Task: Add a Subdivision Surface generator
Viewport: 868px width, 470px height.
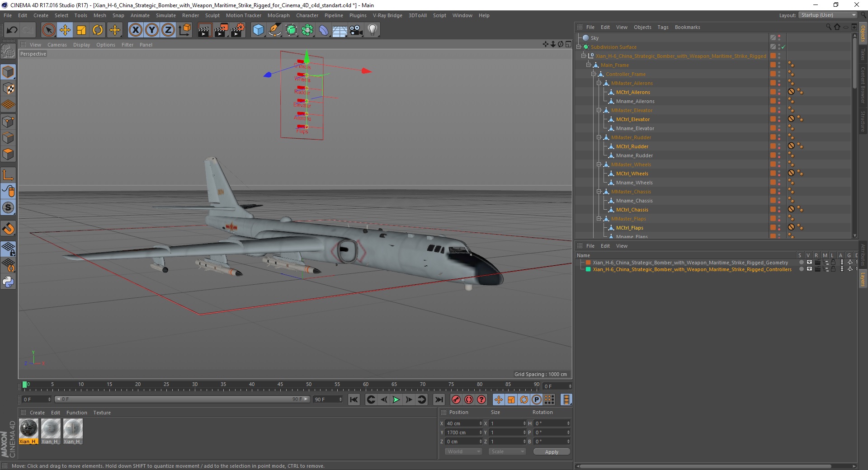Action: (291, 30)
